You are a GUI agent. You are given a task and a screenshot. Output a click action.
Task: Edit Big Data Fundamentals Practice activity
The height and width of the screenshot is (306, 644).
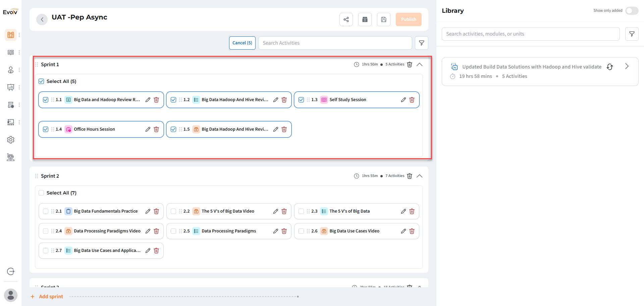(x=148, y=211)
